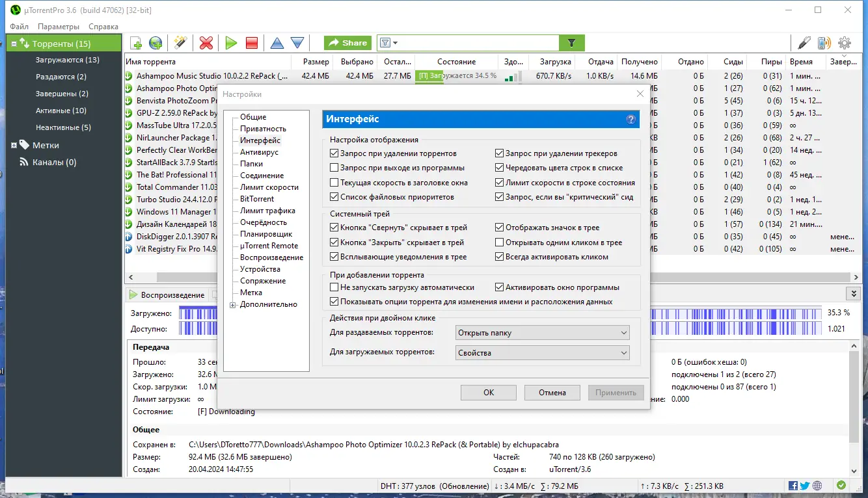Screen dimensions: 868x498
Task: Click Ashampoo Music Studio progress bar 34.5 %
Action: click(457, 76)
